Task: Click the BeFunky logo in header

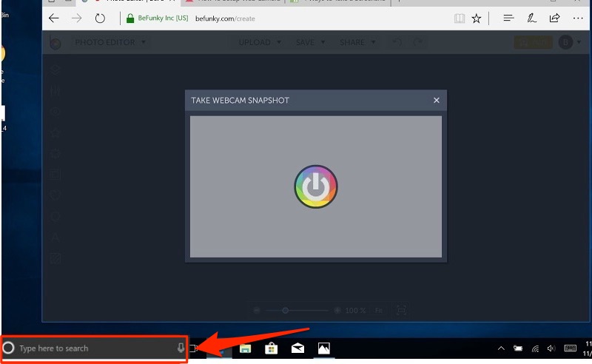Action: [55, 42]
